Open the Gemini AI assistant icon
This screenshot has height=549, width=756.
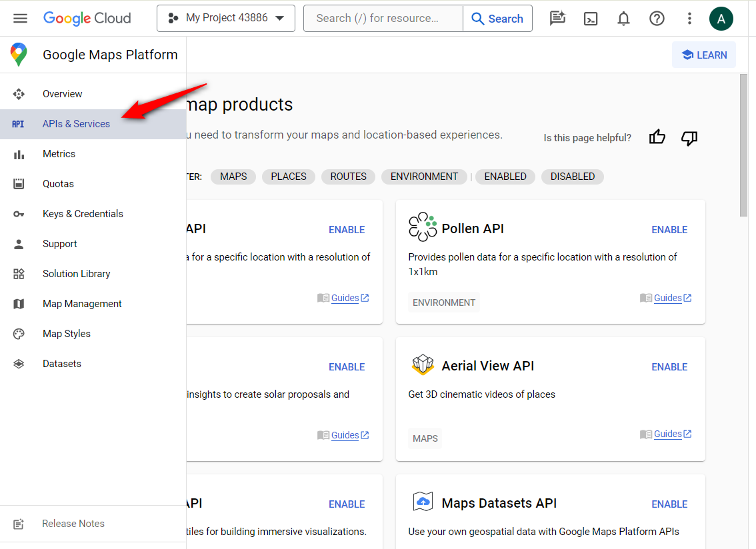click(557, 18)
